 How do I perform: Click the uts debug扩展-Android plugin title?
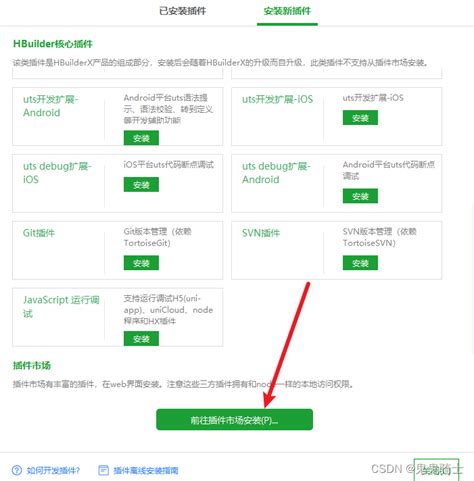click(276, 173)
